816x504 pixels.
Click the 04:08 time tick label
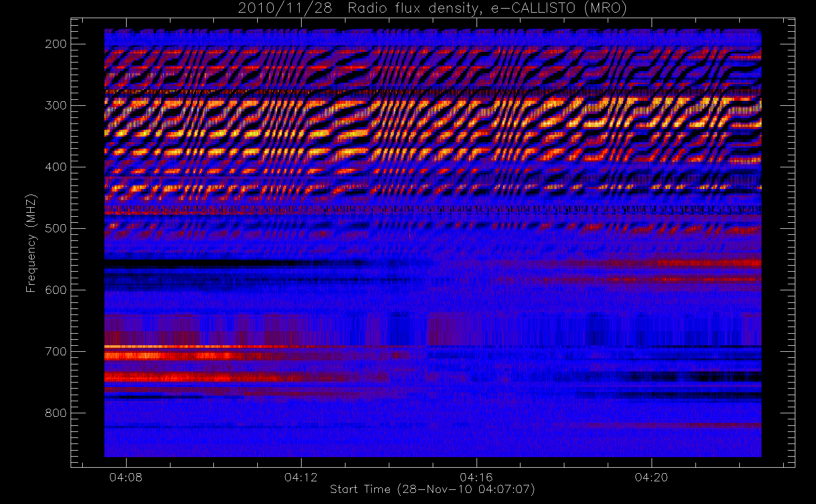coord(126,477)
